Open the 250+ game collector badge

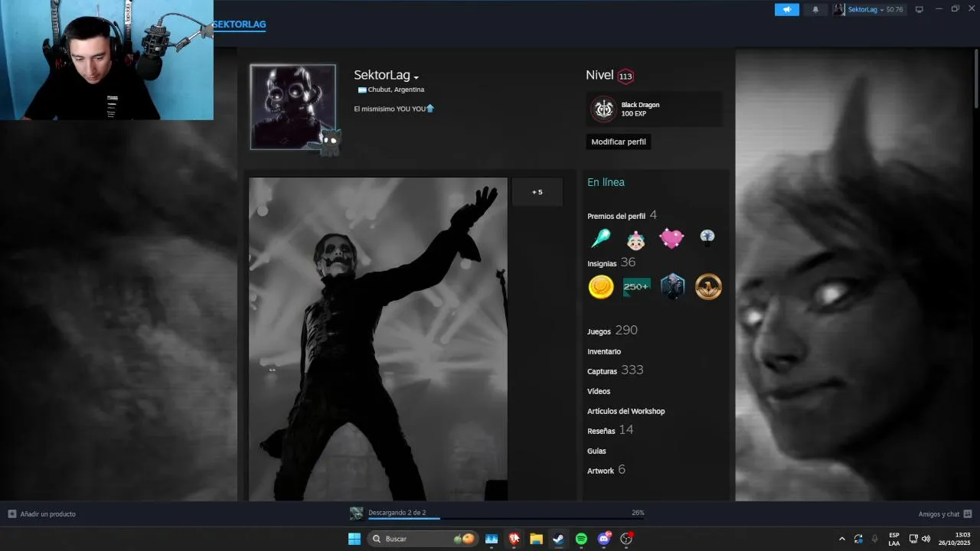pyautogui.click(x=636, y=287)
